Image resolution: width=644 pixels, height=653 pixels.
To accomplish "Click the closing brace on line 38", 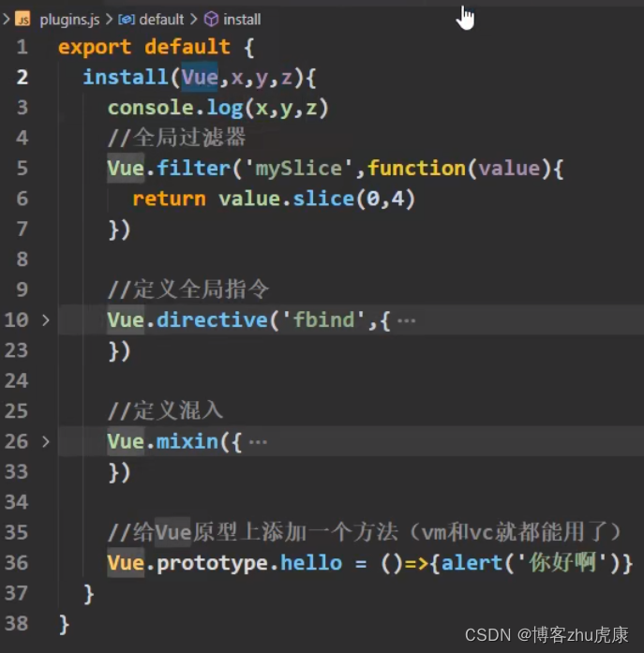I will click(x=64, y=624).
